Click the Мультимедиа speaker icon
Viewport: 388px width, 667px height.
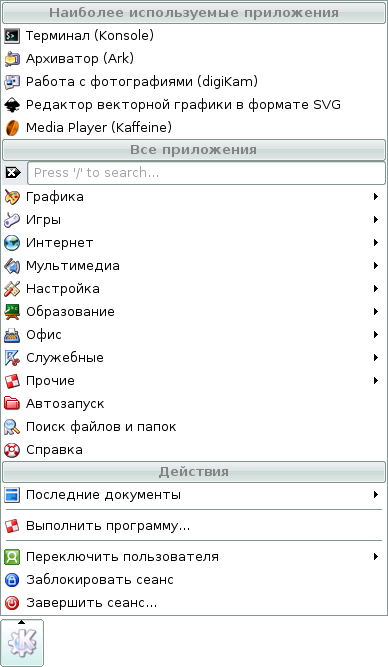(x=12, y=266)
